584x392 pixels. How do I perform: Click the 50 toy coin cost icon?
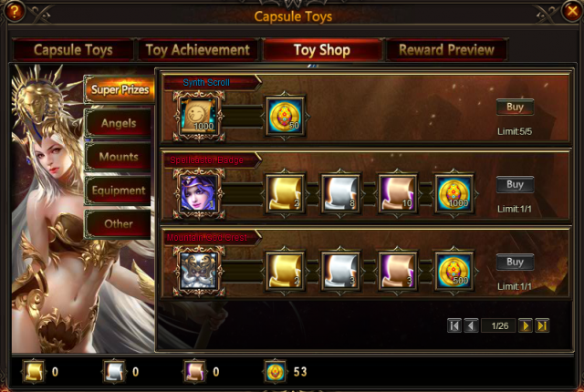(285, 117)
